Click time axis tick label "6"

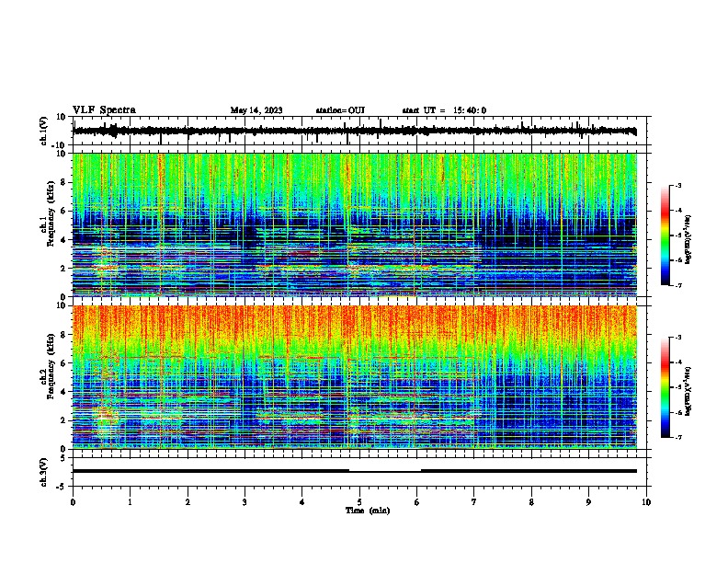click(417, 502)
